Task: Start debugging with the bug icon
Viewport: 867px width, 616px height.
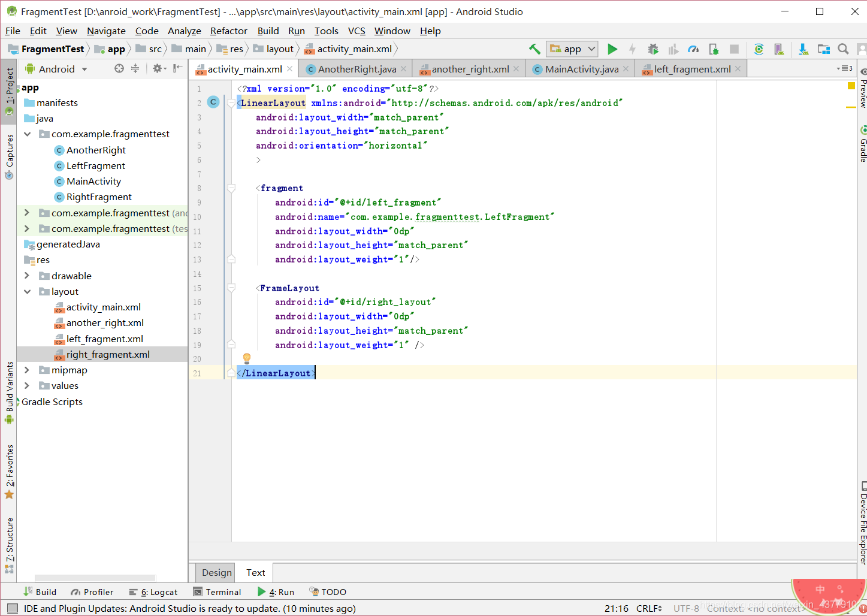Action: click(x=653, y=49)
